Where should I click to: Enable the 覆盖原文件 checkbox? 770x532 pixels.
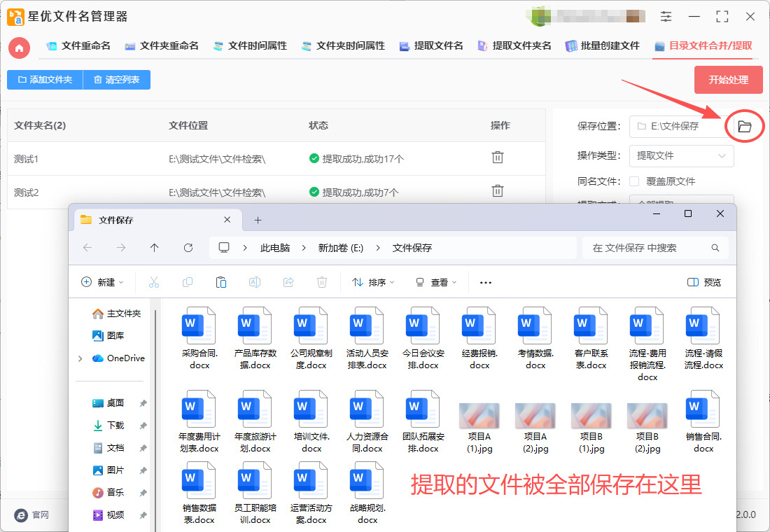[634, 181]
